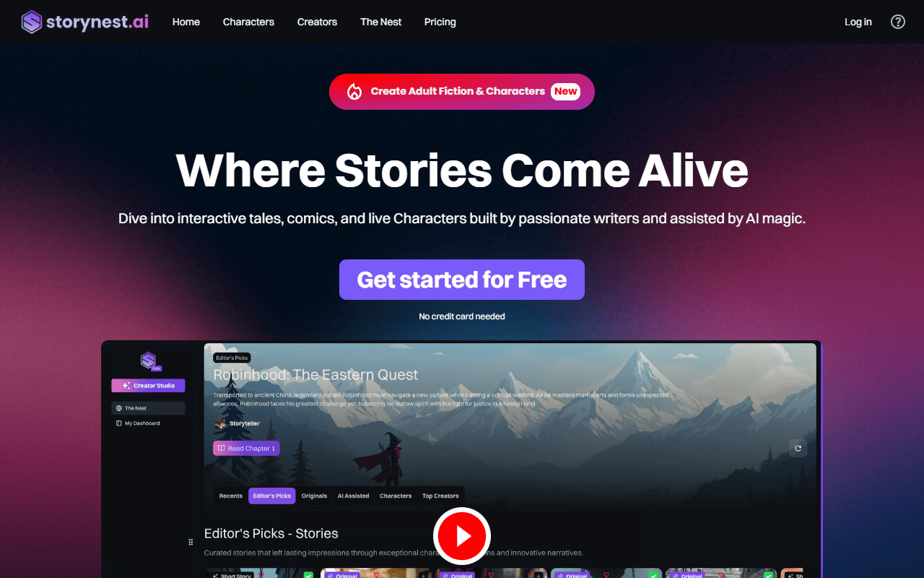Click the Read Chapter 1 button
The image size is (924, 578).
click(x=246, y=448)
